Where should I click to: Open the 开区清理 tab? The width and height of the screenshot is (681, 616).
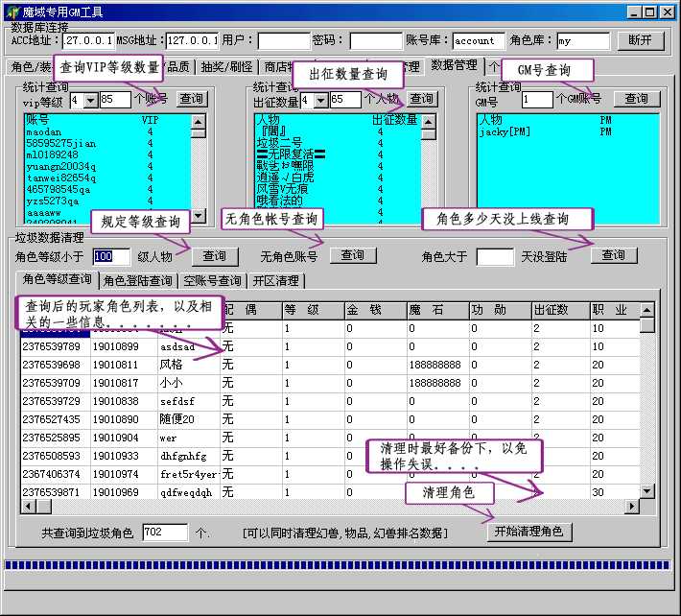276,281
